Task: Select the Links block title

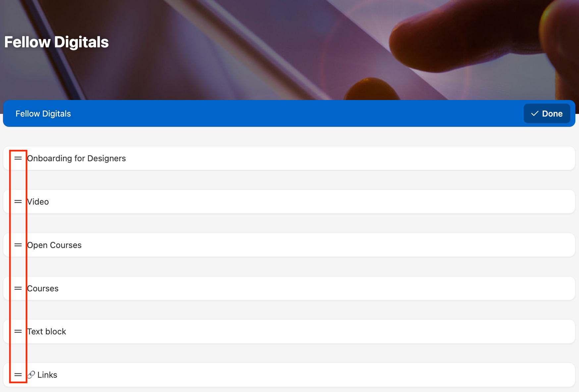Action: [47, 375]
